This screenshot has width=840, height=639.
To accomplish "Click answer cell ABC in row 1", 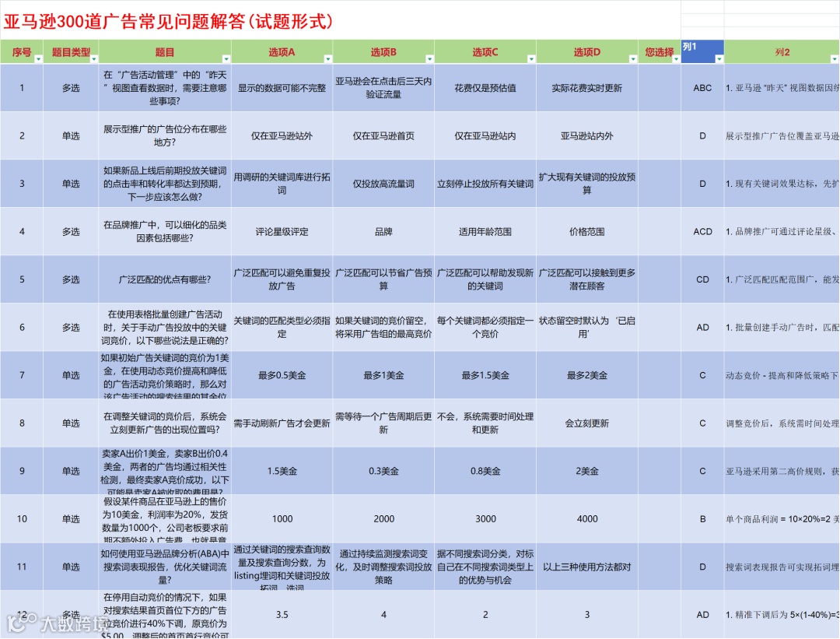I will click(x=702, y=88).
